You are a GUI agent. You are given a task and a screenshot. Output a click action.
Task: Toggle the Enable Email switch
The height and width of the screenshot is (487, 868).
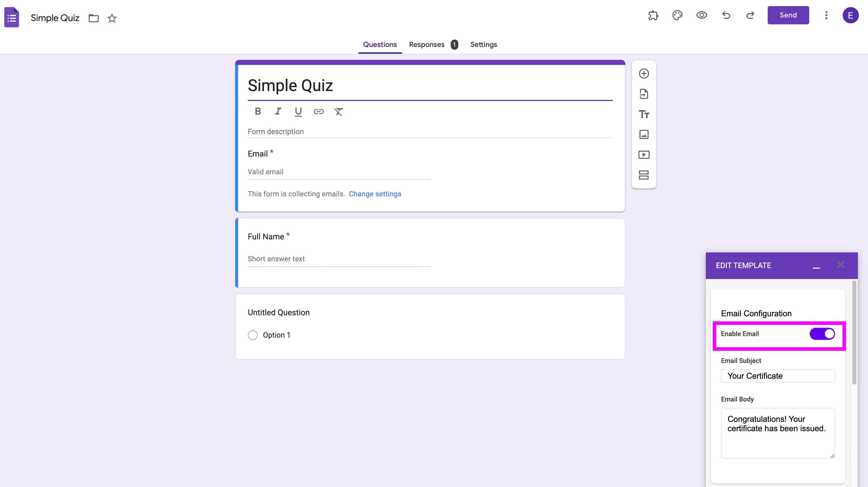pyautogui.click(x=822, y=334)
